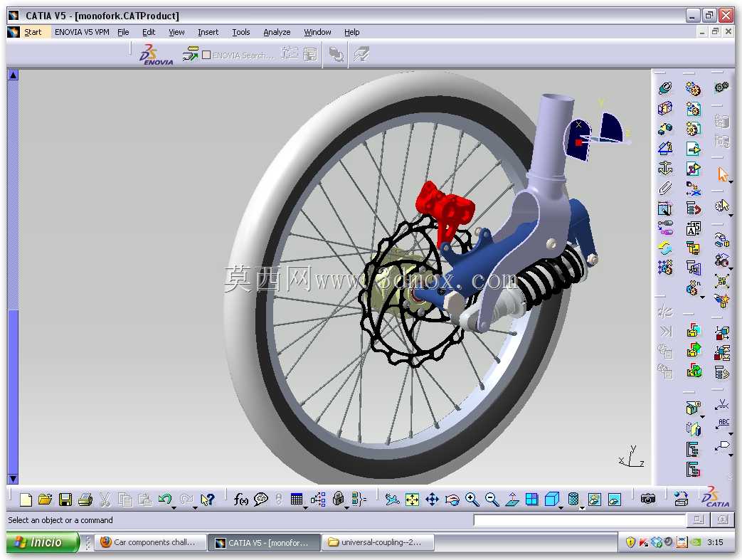Image resolution: width=742 pixels, height=560 pixels.
Task: Save with the floppy disk icon
Action: (x=65, y=500)
